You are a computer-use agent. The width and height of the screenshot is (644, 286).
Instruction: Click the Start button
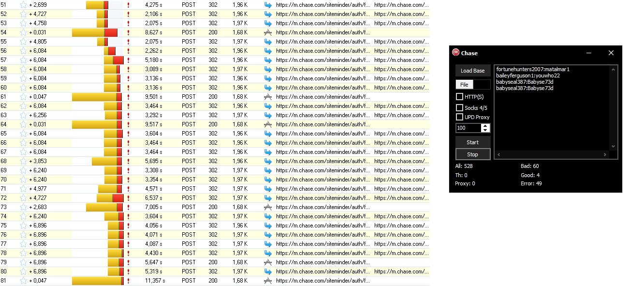coord(473,142)
